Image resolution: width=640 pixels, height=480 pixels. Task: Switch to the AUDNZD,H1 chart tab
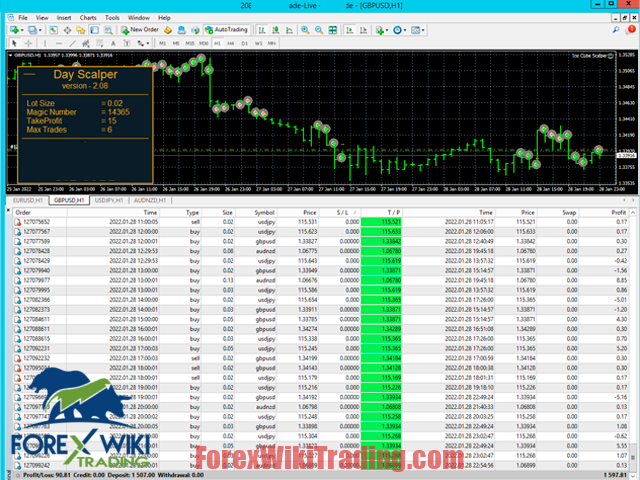pos(150,200)
